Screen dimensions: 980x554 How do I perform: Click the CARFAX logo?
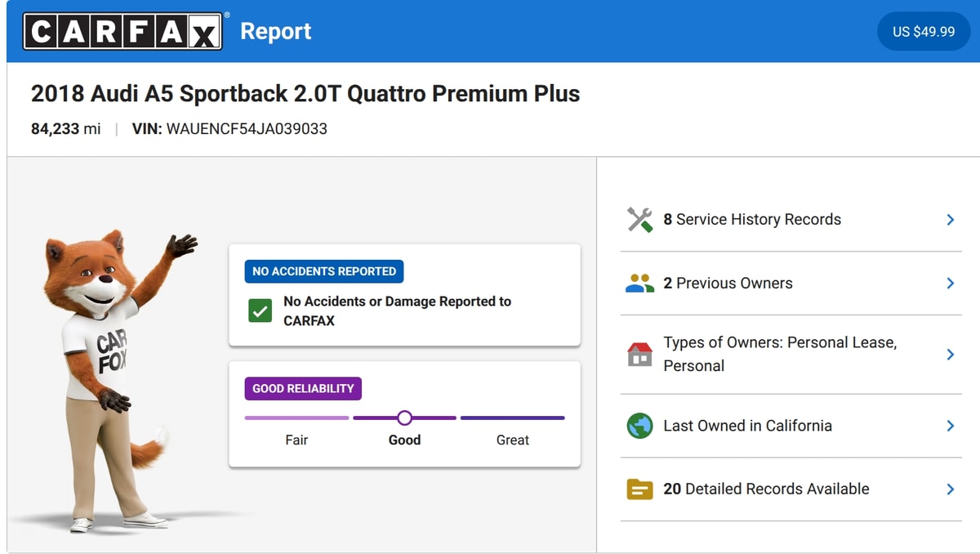click(122, 31)
